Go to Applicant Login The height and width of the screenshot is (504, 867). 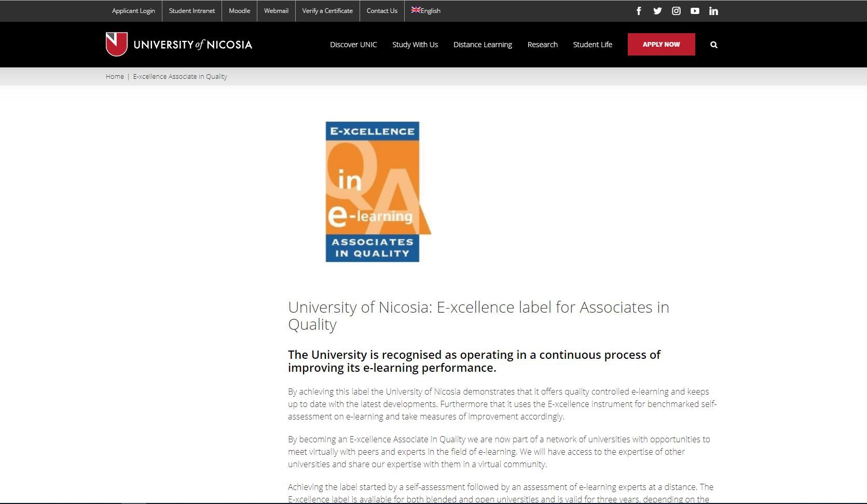click(x=133, y=11)
